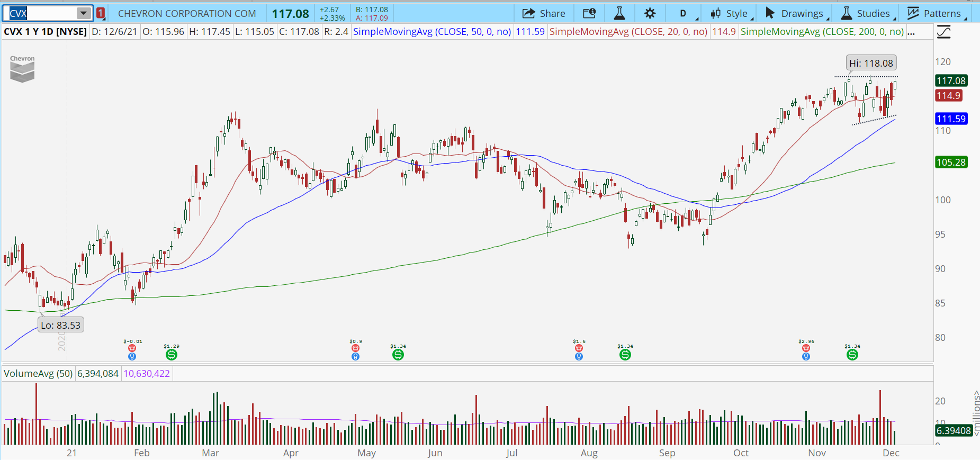Click the green dividend icon near August
Image resolution: width=980 pixels, height=460 pixels.
[625, 355]
